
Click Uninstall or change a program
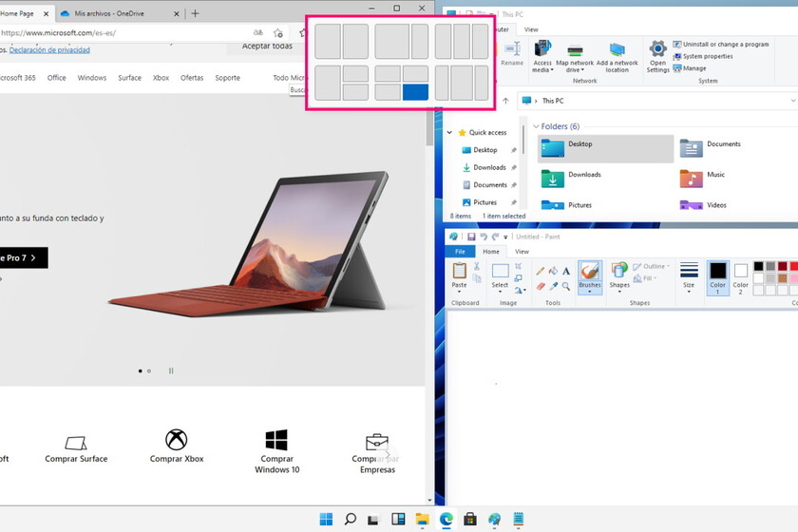(x=721, y=45)
